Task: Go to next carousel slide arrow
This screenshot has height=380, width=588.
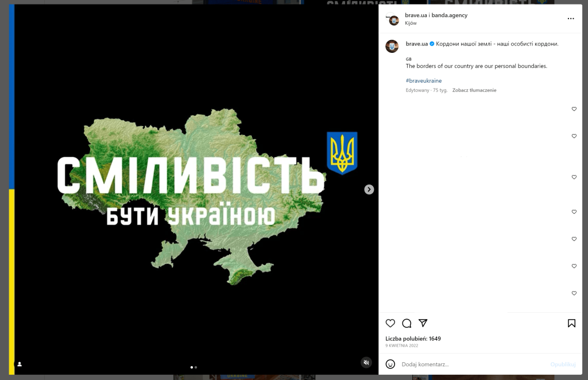Action: [x=369, y=189]
